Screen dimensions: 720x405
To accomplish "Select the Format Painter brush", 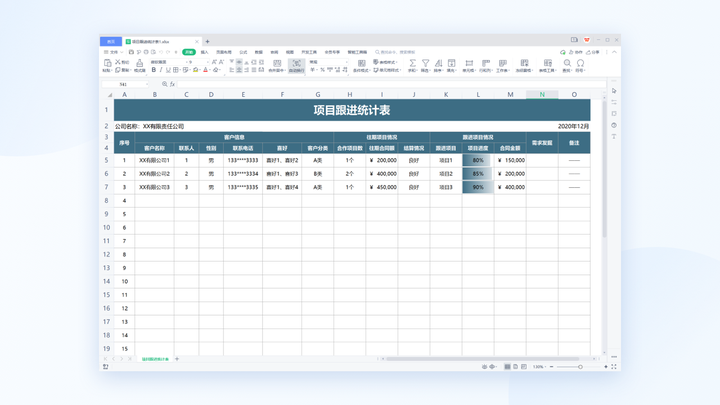I will click(x=140, y=63).
